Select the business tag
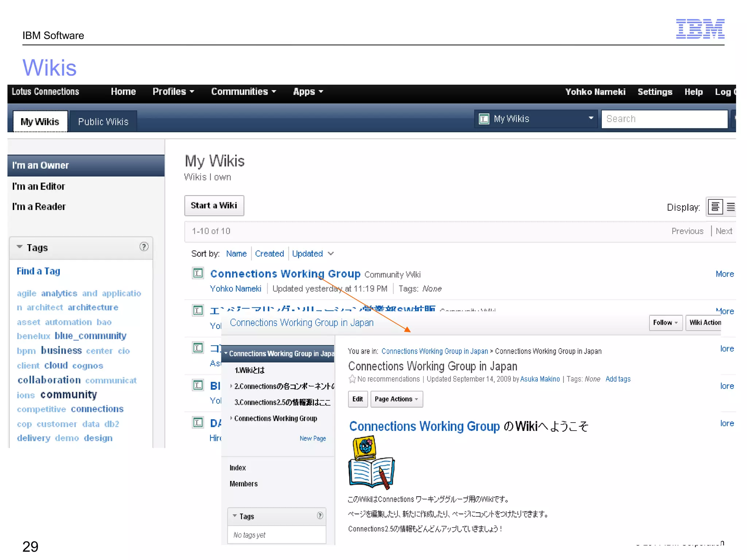The width and height of the screenshot is (747, 560). click(x=61, y=350)
